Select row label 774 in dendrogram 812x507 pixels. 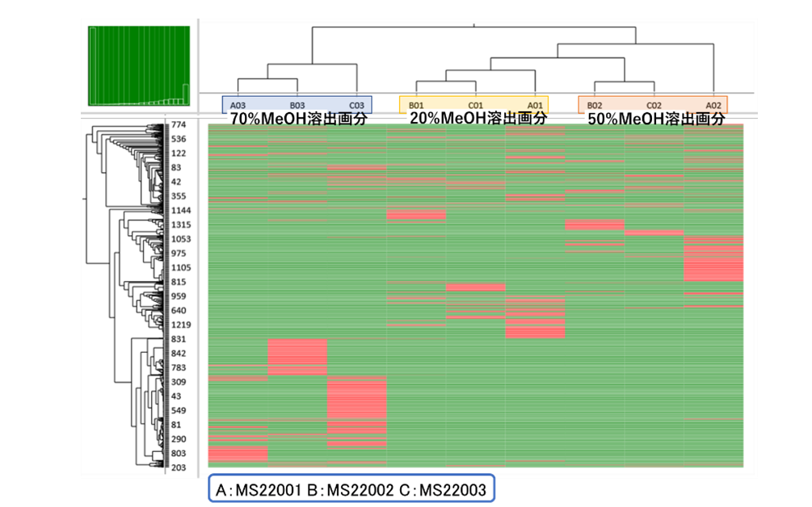point(178,124)
